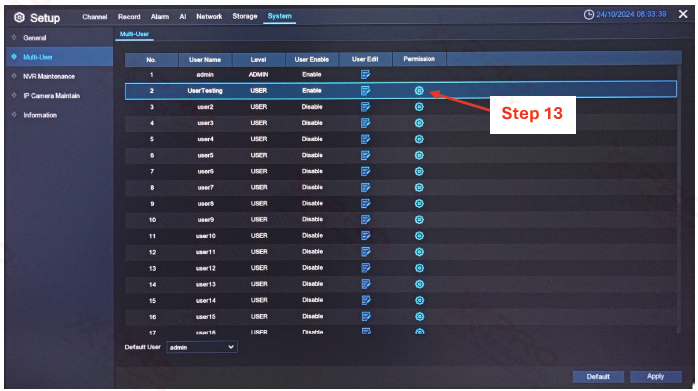Edit the user7 account
This screenshot has height=391, width=698.
click(x=365, y=187)
